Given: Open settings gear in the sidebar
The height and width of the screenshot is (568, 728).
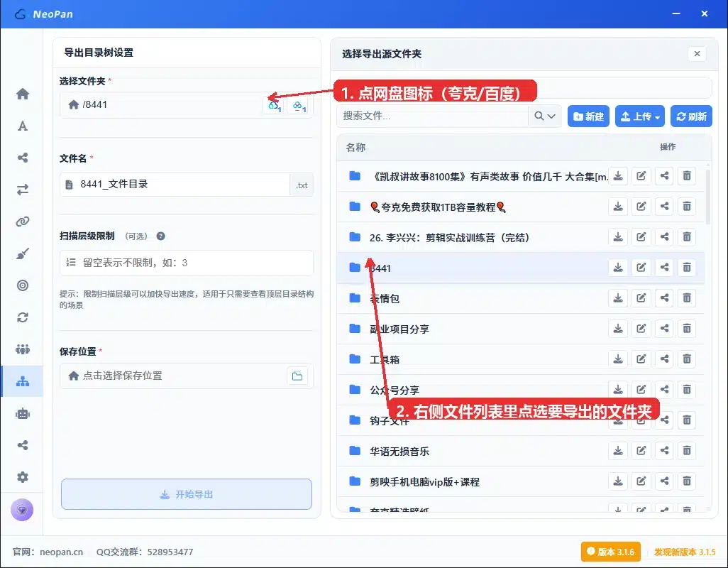Looking at the screenshot, I should [22, 477].
